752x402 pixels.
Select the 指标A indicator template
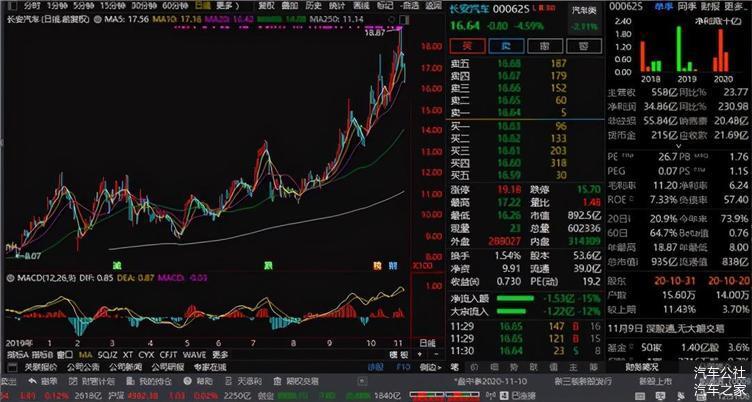click(18, 355)
